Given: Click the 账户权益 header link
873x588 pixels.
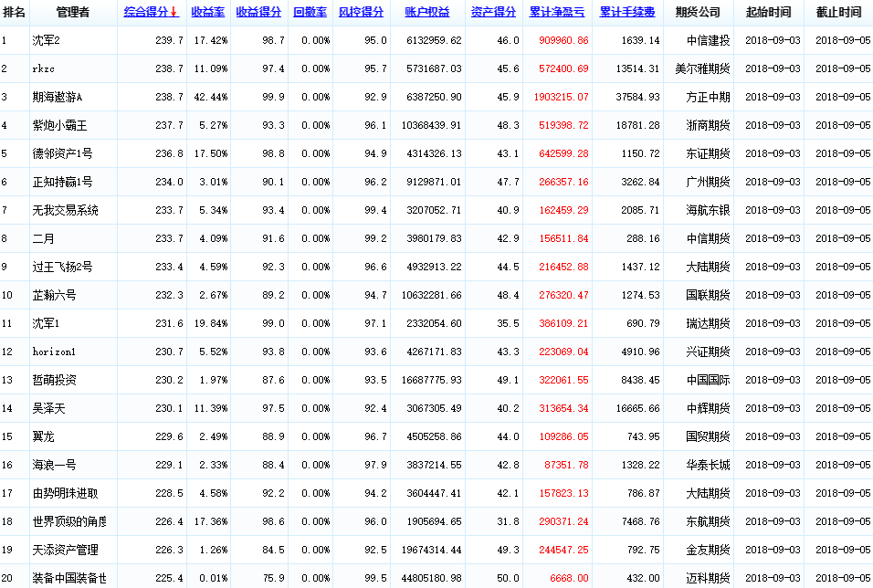Looking at the screenshot, I should 427,12.
